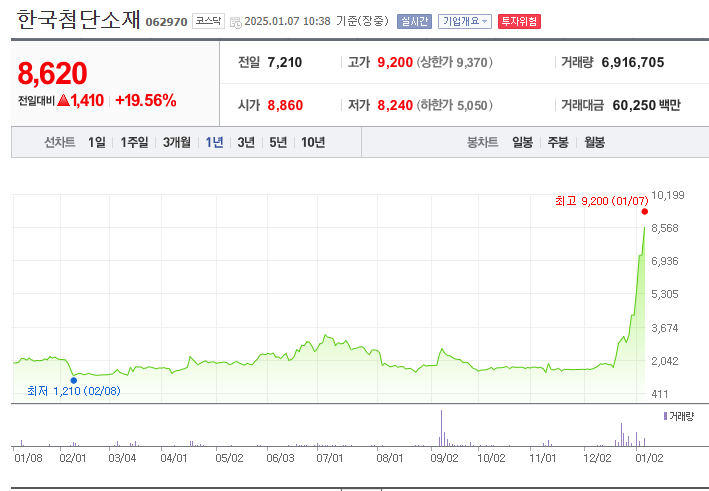The width and height of the screenshot is (709, 491).
Task: Click the low price value 8,240
Action: coord(395,105)
